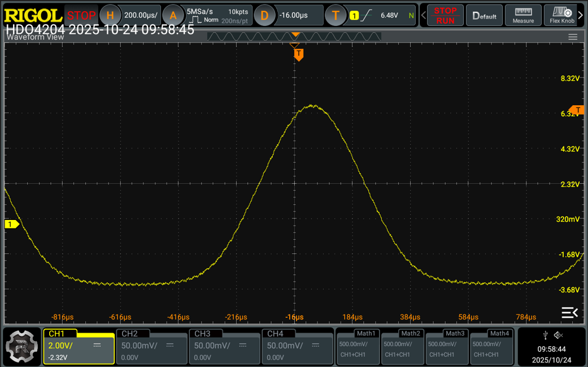Click the muted speaker sound icon
Screen dimensions: 588x367
(x=559, y=335)
